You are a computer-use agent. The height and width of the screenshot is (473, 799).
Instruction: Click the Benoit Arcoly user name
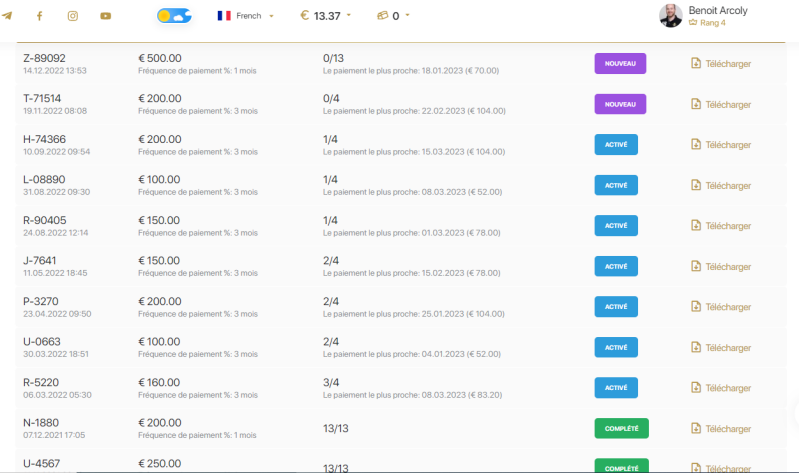pos(718,10)
